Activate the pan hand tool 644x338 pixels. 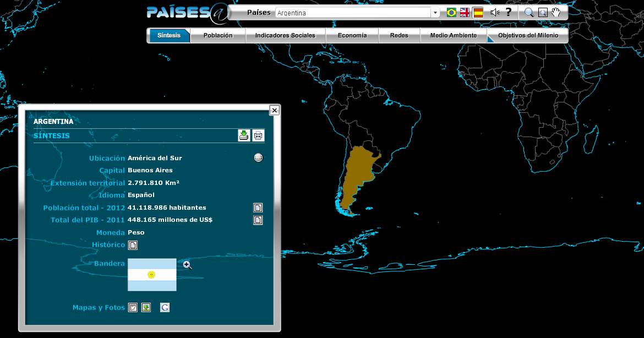556,12
